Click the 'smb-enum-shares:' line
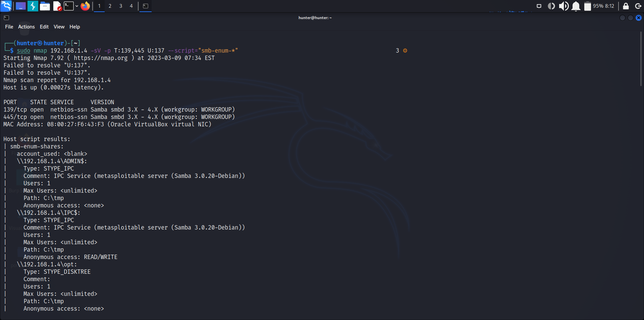This screenshot has width=644, height=320. (37, 146)
